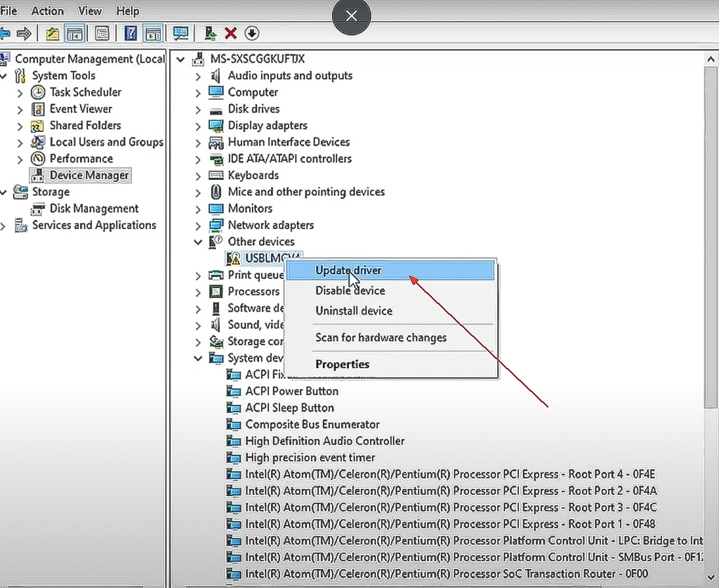The image size is (719, 588).
Task: Click the Audio inputs and outputs speaker icon
Action: click(216, 76)
